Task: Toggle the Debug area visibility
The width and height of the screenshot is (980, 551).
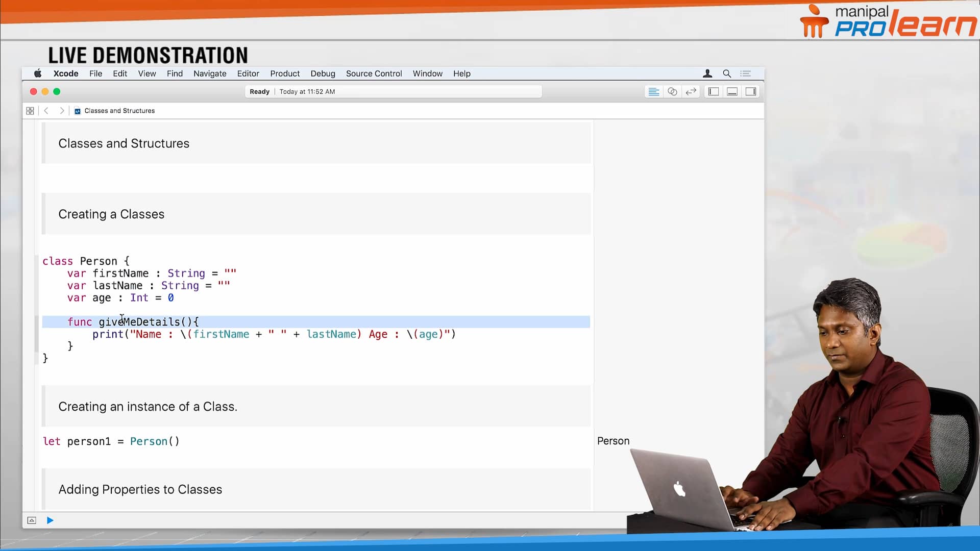Action: point(732,91)
